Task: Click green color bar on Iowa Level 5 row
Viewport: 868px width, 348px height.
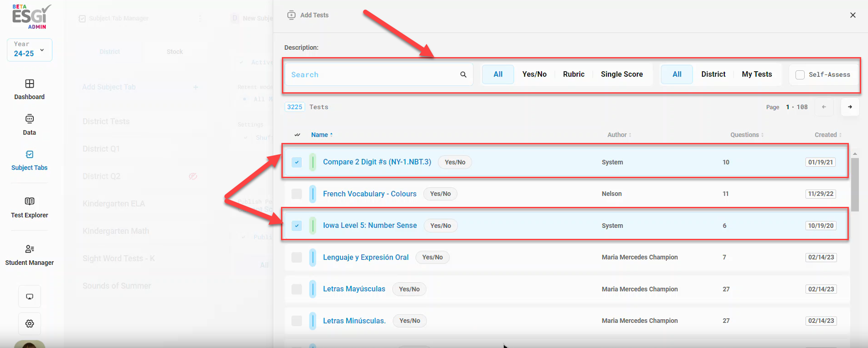Action: click(x=312, y=226)
